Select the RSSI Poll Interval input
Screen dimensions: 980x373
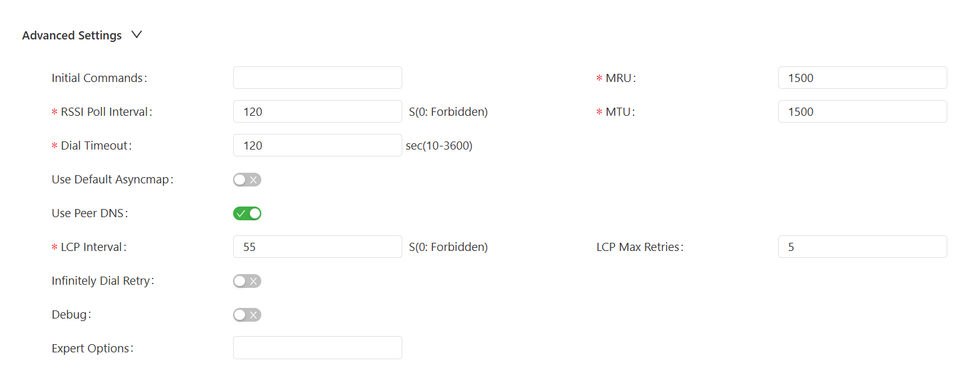coord(317,112)
